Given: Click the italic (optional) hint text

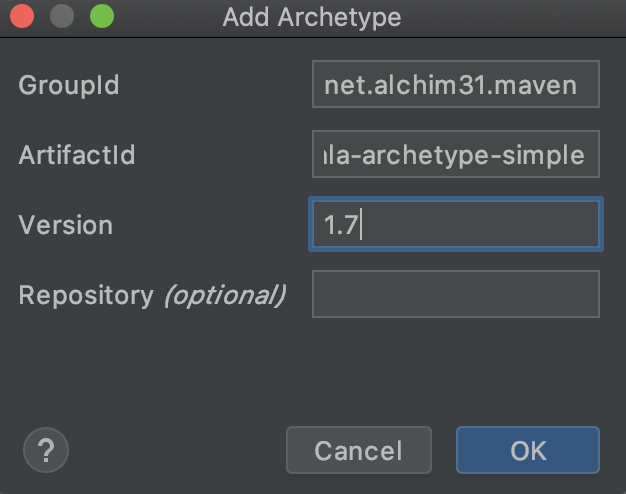Looking at the screenshot, I should (x=225, y=296).
